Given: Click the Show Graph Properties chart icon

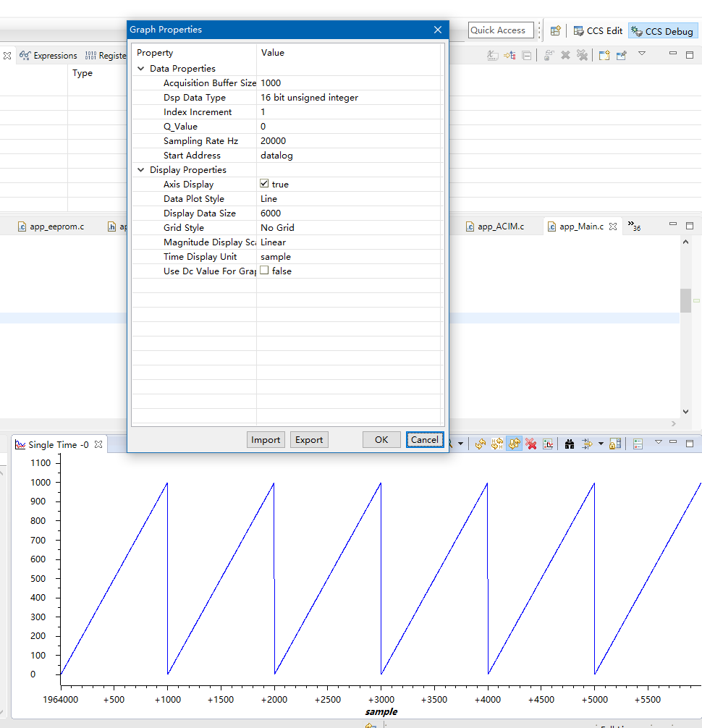Looking at the screenshot, I should pyautogui.click(x=548, y=444).
